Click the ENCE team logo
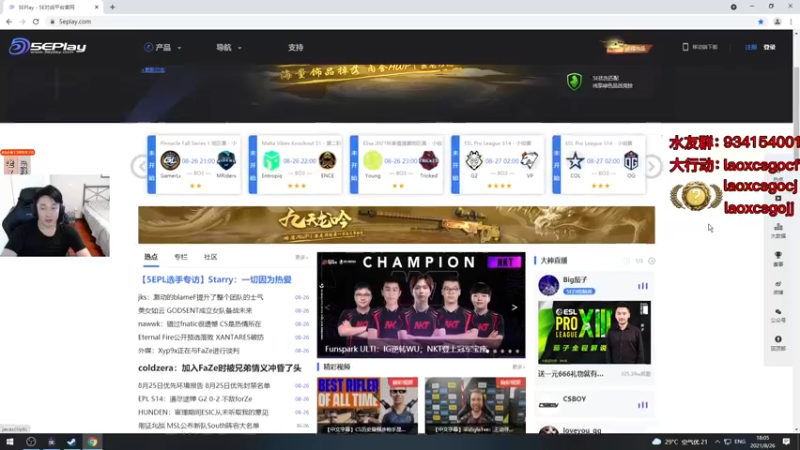The width and height of the screenshot is (800, 450). 328,161
